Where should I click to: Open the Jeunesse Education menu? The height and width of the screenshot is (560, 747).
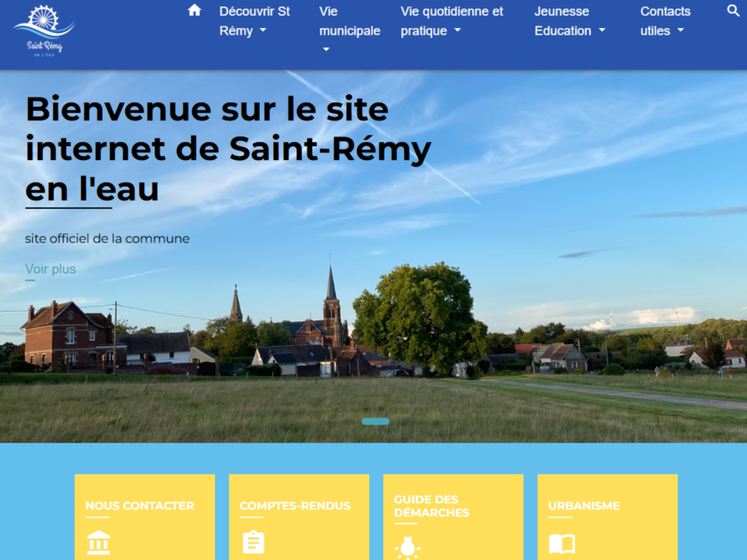(569, 21)
